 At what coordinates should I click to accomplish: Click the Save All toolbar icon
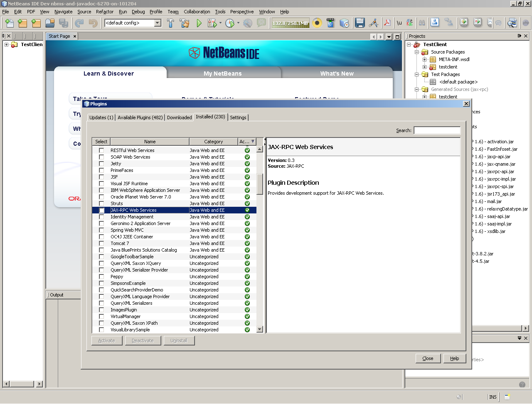pyautogui.click(x=64, y=23)
